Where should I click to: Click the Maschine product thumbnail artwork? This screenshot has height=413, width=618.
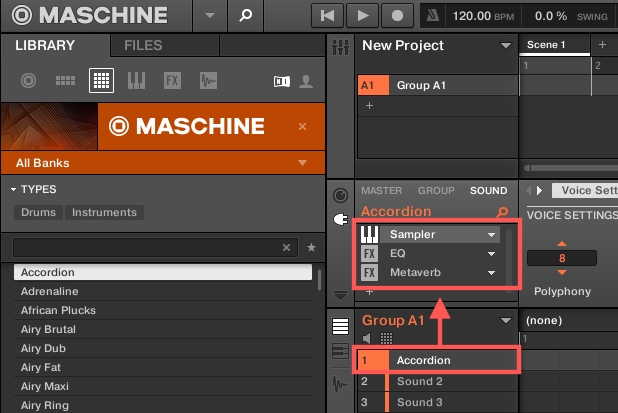point(49,127)
